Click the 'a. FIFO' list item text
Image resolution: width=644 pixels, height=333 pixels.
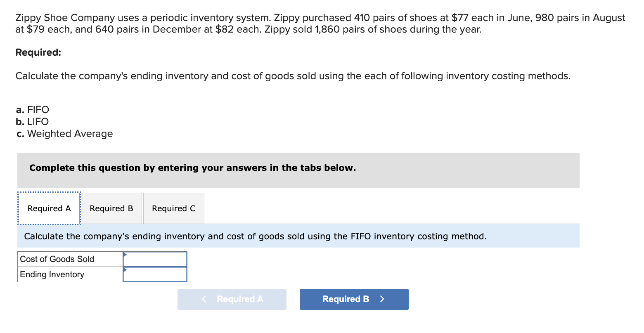coord(32,109)
